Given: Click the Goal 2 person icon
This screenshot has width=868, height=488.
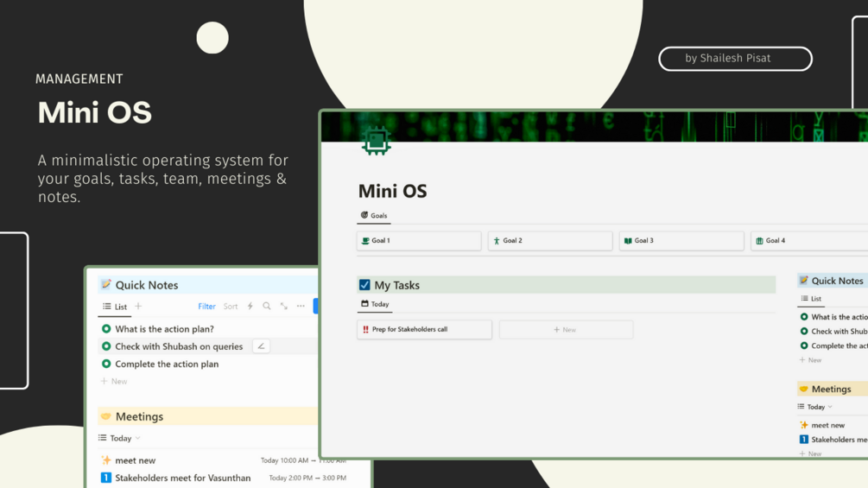Looking at the screenshot, I should click(497, 241).
